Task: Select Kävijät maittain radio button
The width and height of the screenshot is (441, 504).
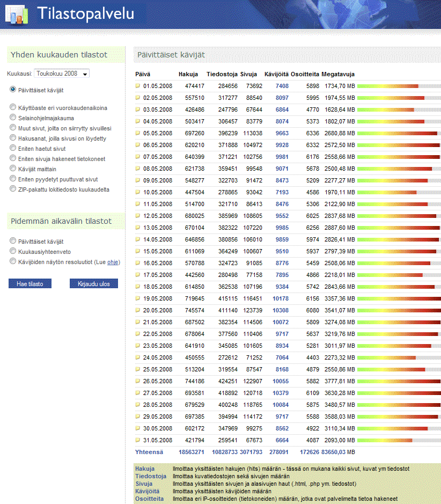Action: [x=13, y=168]
